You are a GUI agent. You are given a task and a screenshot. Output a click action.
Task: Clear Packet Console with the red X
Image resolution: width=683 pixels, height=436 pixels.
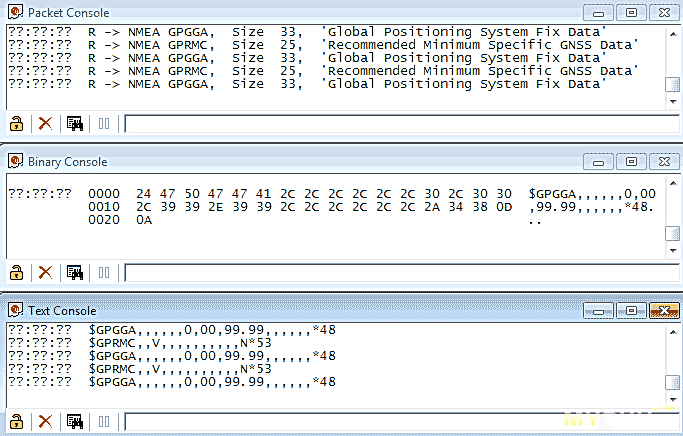pyautogui.click(x=45, y=124)
